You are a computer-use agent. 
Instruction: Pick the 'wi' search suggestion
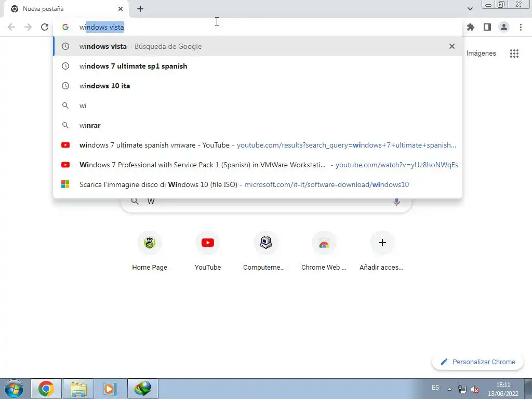coord(258,105)
